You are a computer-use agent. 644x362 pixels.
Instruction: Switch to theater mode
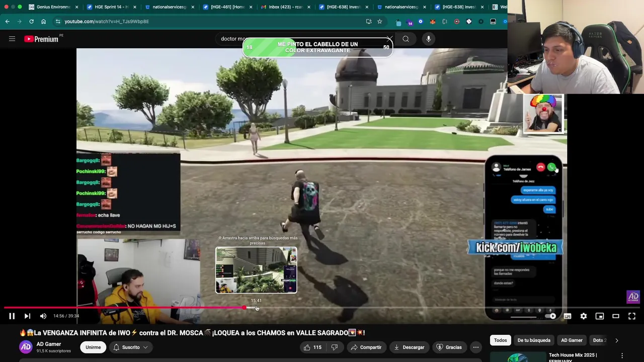616,316
